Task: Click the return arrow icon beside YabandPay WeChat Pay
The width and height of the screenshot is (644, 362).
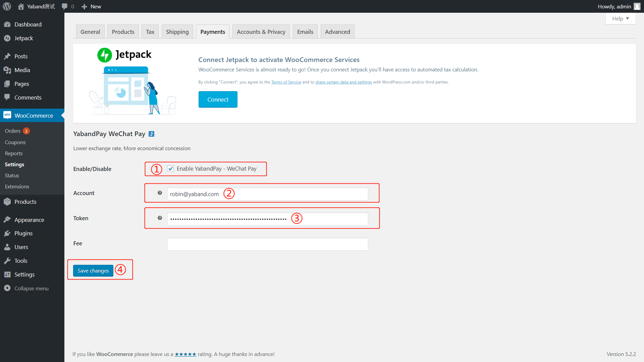Action: [152, 134]
